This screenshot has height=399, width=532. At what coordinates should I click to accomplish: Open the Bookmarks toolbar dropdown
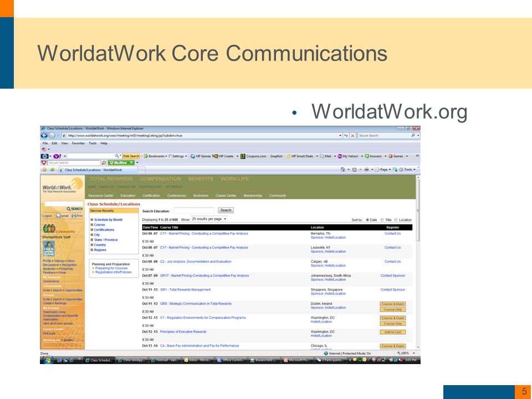coord(156,156)
